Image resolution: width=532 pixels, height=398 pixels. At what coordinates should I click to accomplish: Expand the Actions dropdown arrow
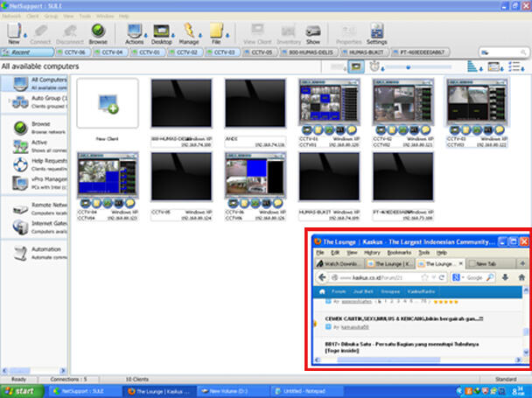pos(146,35)
